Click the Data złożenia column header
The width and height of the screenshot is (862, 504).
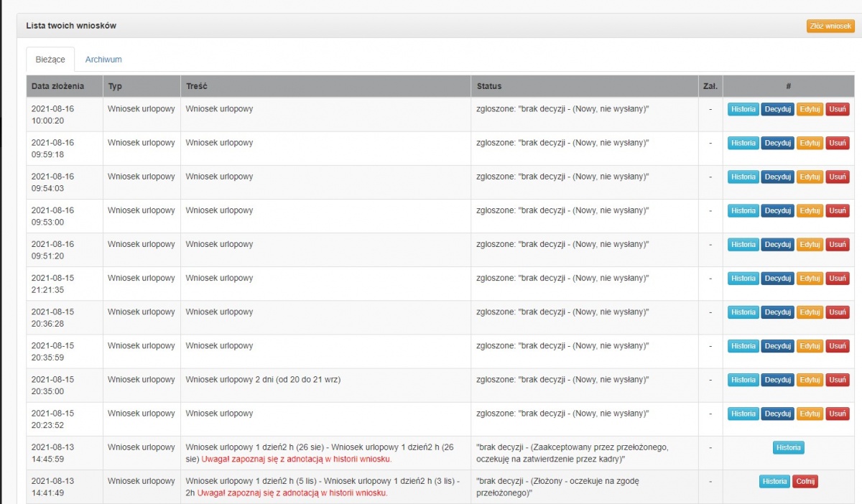click(57, 86)
